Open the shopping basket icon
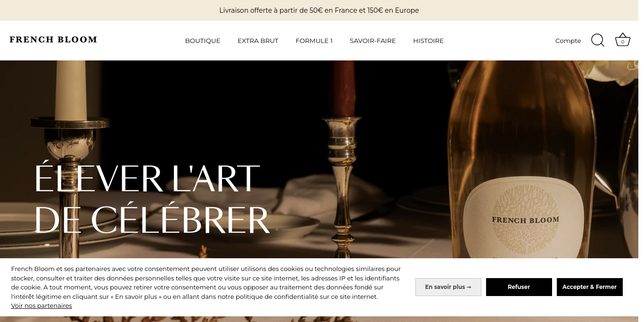644x322 pixels. 623,40
